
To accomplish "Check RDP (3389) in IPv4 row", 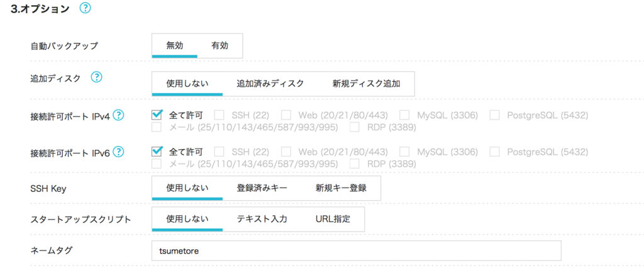I will [x=355, y=127].
